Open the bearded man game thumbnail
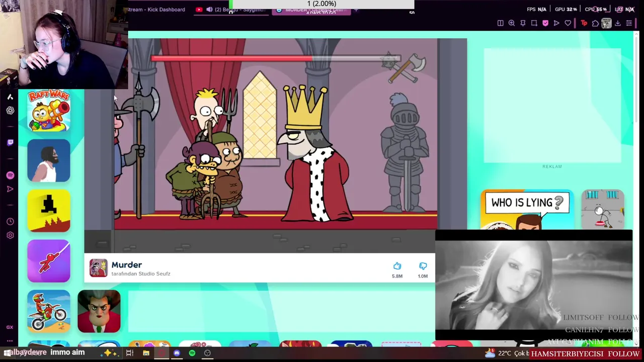This screenshot has width=644, height=362. click(49, 161)
